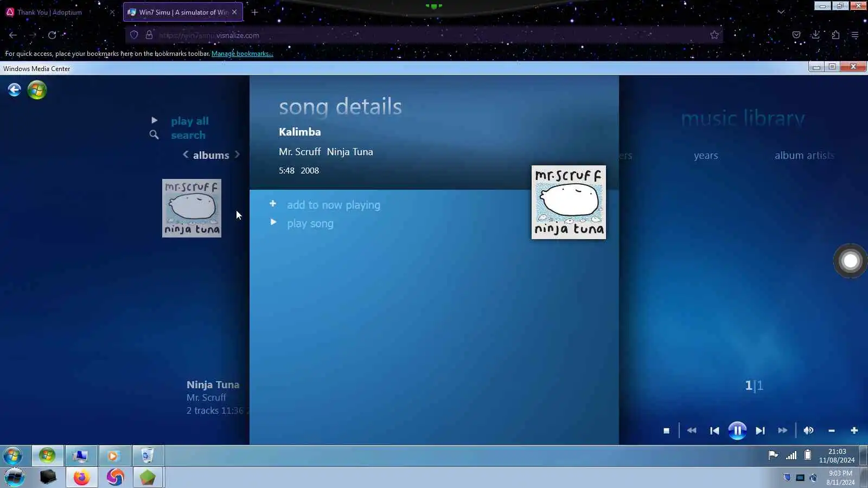Open Recycle Bin in simulated taskbar
The height and width of the screenshot is (488, 868).
(147, 455)
